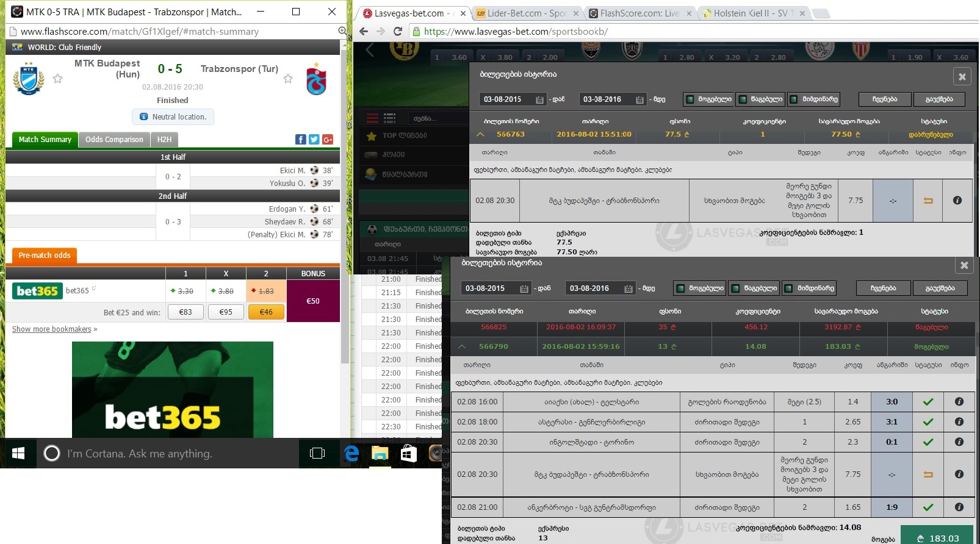Click the info icon on the 02.08 16:00 row
The width and height of the screenshot is (980, 544).
tap(959, 401)
